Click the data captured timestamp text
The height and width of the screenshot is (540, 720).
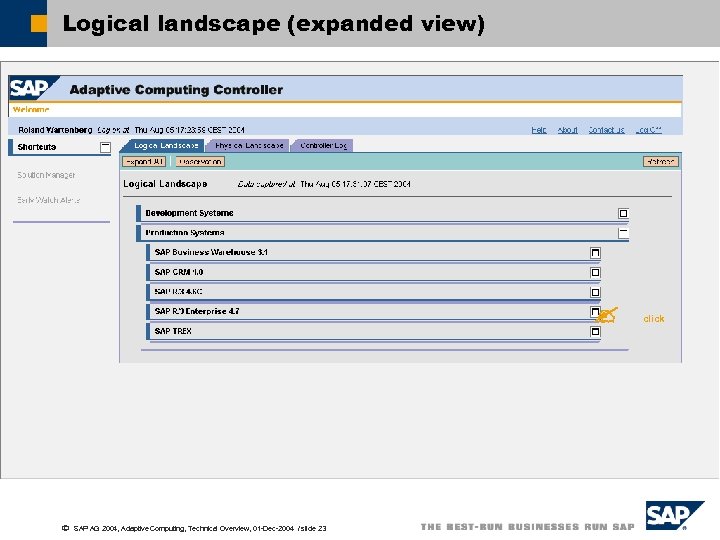324,184
